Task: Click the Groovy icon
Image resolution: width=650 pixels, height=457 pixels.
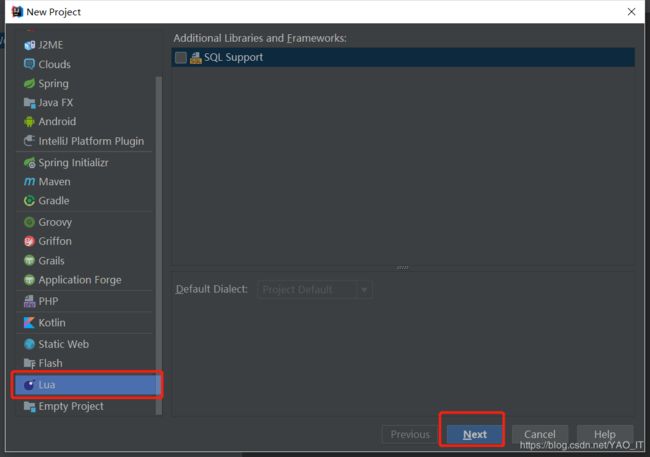Action: tap(29, 222)
